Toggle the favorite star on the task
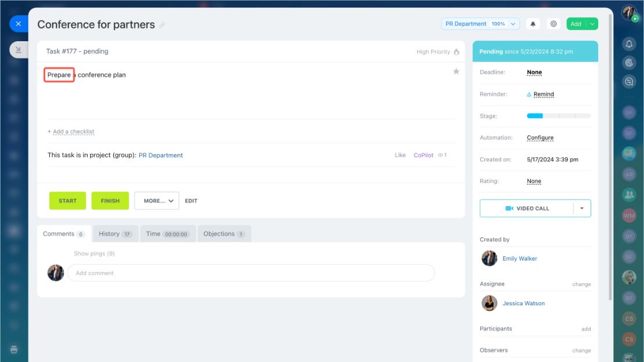The image size is (644, 362). tap(456, 71)
